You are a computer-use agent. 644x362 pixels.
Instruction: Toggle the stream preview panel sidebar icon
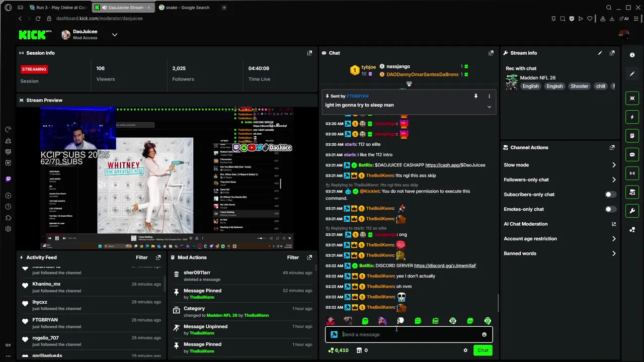click(632, 98)
